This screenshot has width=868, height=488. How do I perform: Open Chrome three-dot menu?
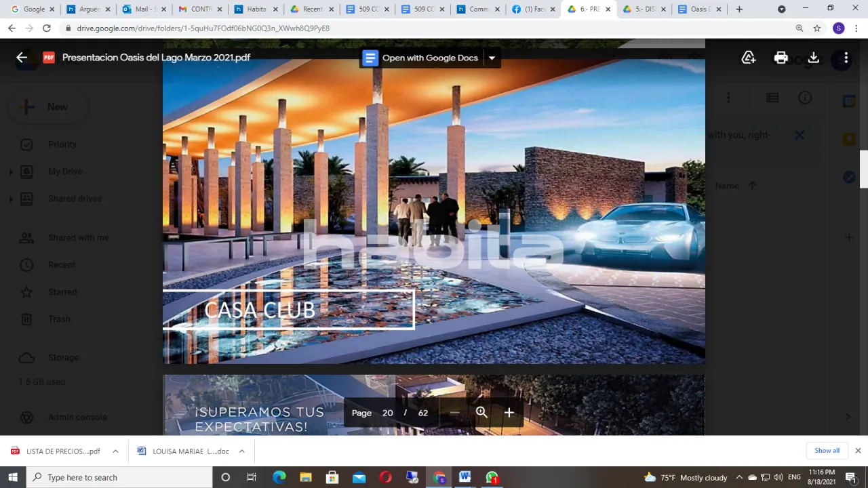856,28
